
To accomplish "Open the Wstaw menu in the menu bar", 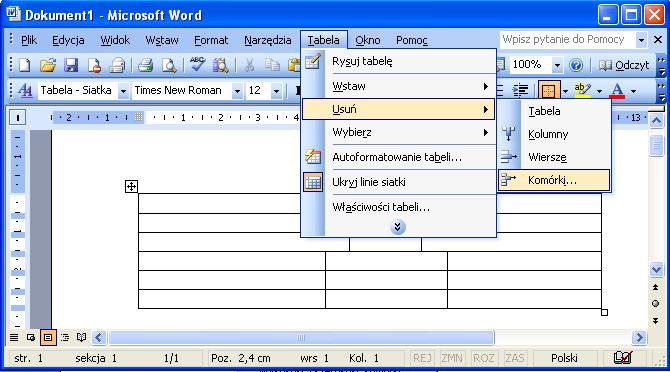I will click(x=162, y=40).
